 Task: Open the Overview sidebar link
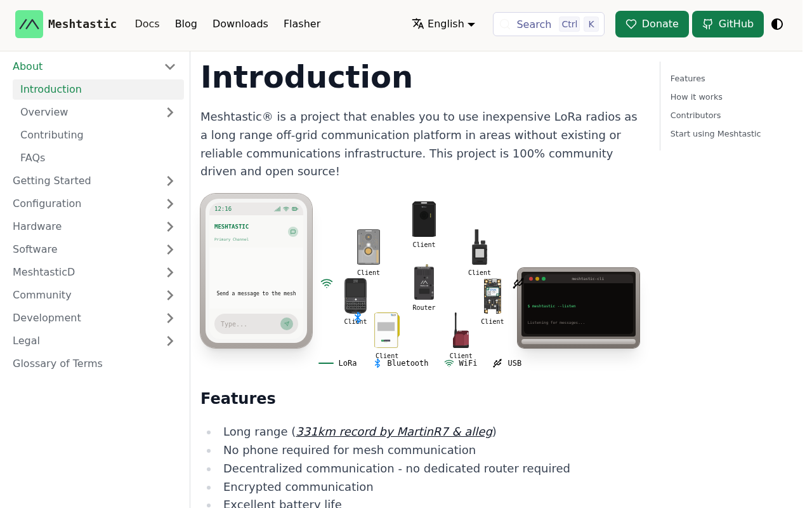[44, 112]
